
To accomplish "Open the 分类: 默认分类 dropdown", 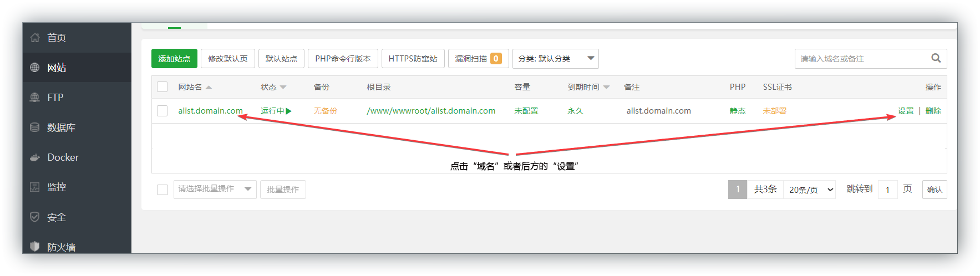I will click(x=555, y=59).
